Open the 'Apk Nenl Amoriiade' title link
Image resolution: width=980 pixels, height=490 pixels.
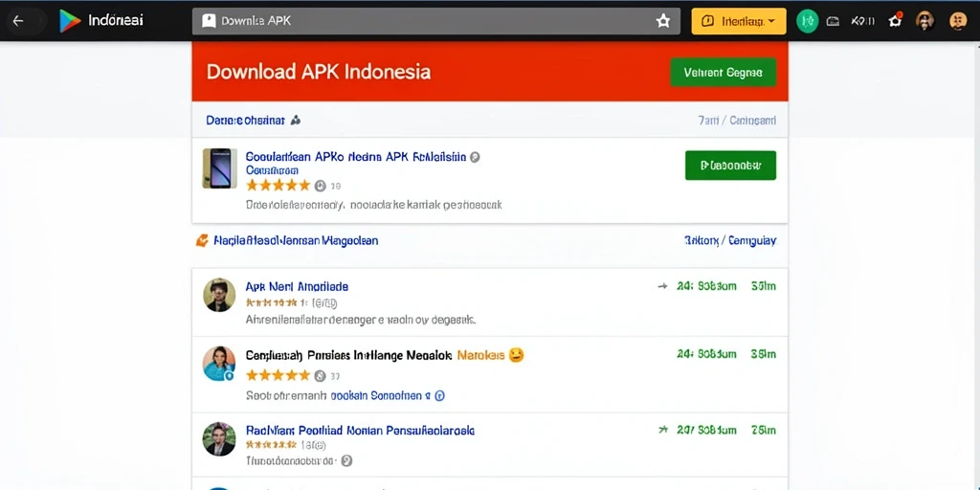297,287
